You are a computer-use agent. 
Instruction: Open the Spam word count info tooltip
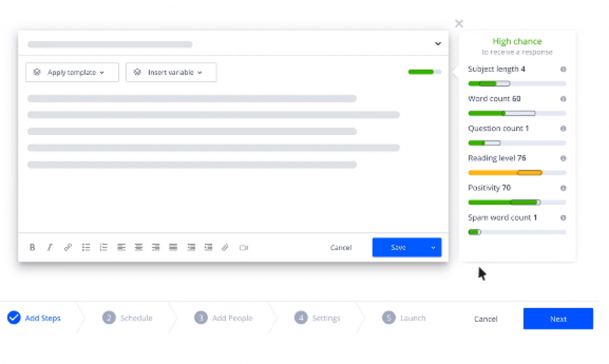coord(563,218)
